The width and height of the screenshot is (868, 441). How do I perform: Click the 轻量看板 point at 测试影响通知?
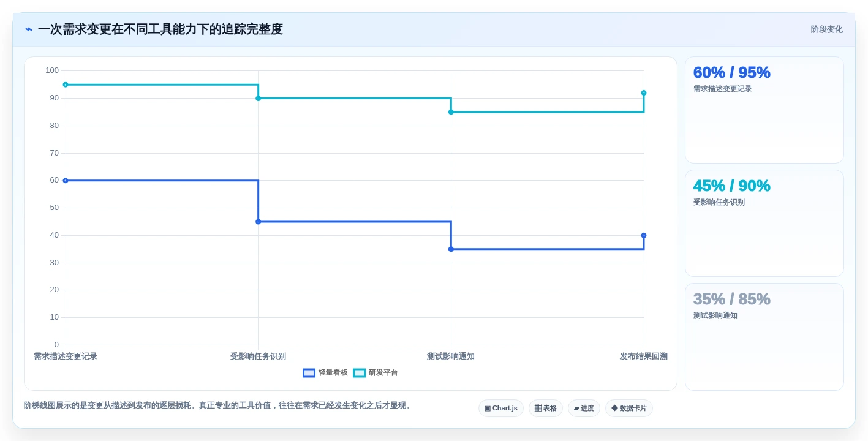click(x=451, y=249)
